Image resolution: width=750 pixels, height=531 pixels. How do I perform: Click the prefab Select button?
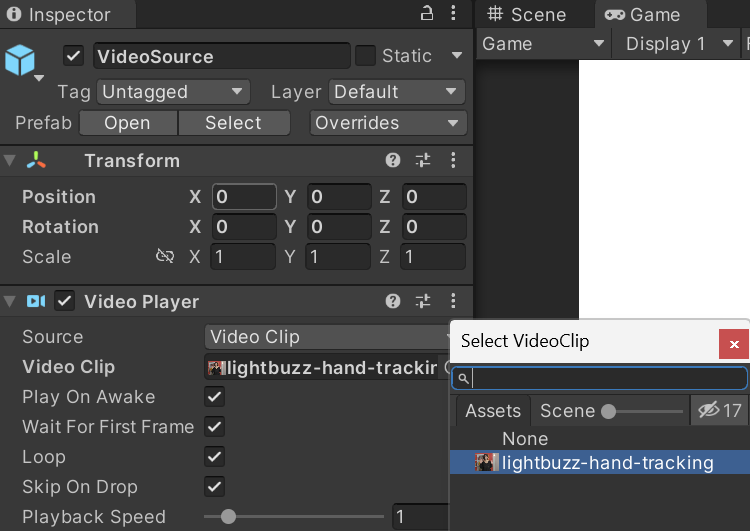(x=233, y=123)
